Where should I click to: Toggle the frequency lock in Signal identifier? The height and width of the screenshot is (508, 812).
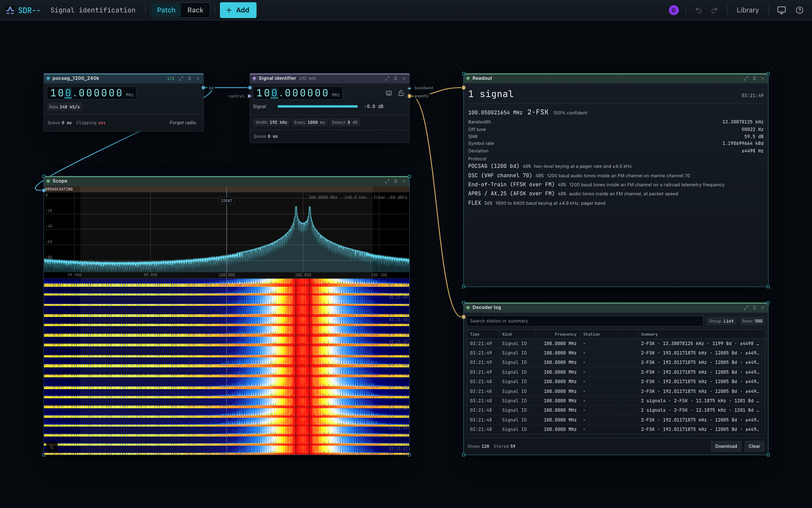401,93
